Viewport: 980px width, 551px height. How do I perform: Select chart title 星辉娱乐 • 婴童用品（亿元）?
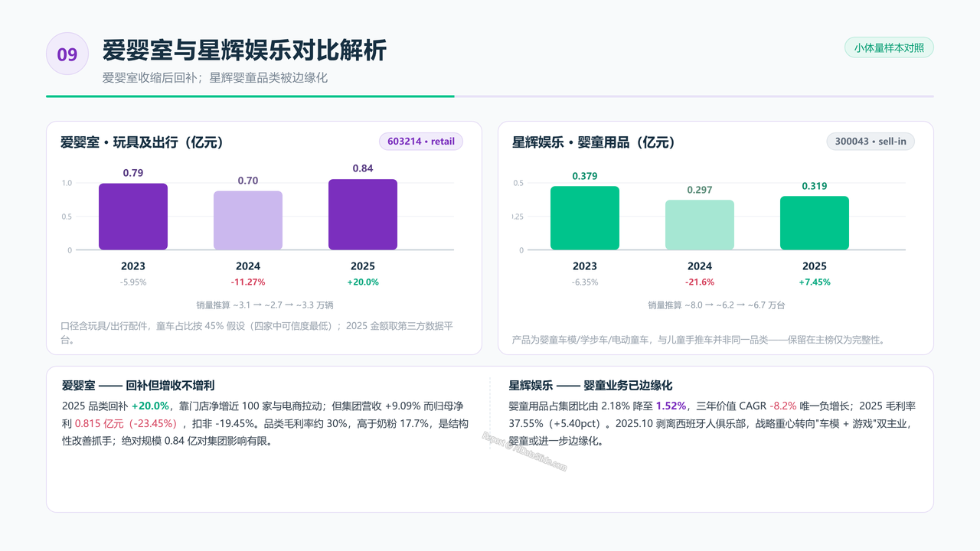coord(594,142)
